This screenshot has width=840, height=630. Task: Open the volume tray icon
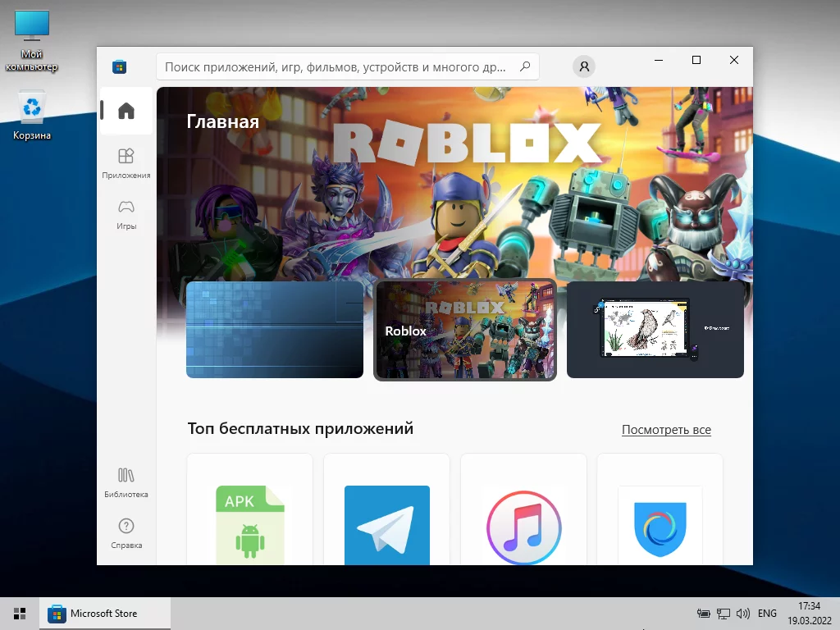tap(743, 614)
